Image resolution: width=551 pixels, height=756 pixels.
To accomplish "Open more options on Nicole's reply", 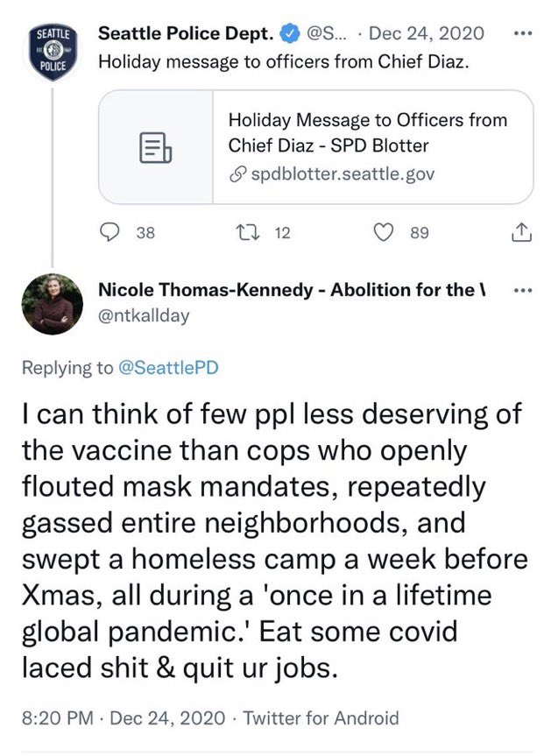I will pos(522,290).
